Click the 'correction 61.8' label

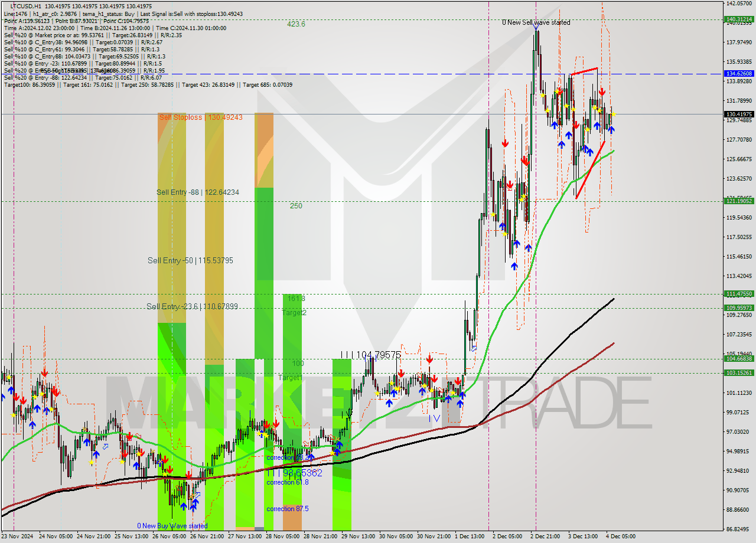click(x=287, y=482)
